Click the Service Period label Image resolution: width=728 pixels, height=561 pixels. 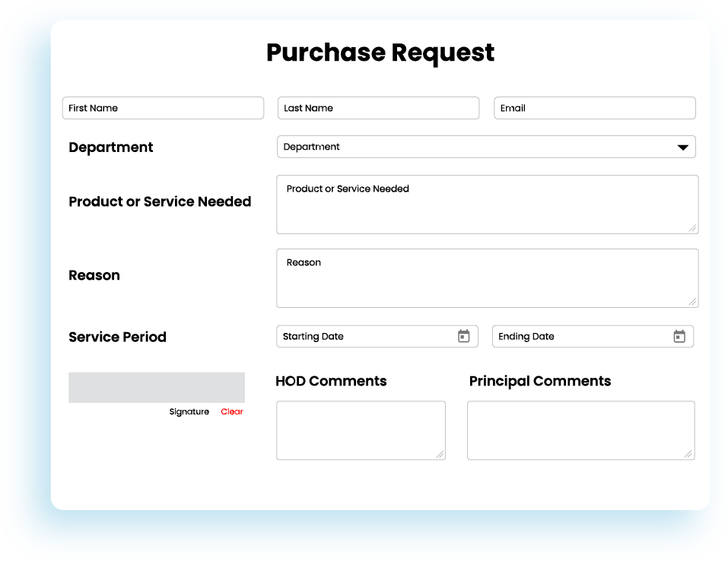point(117,337)
